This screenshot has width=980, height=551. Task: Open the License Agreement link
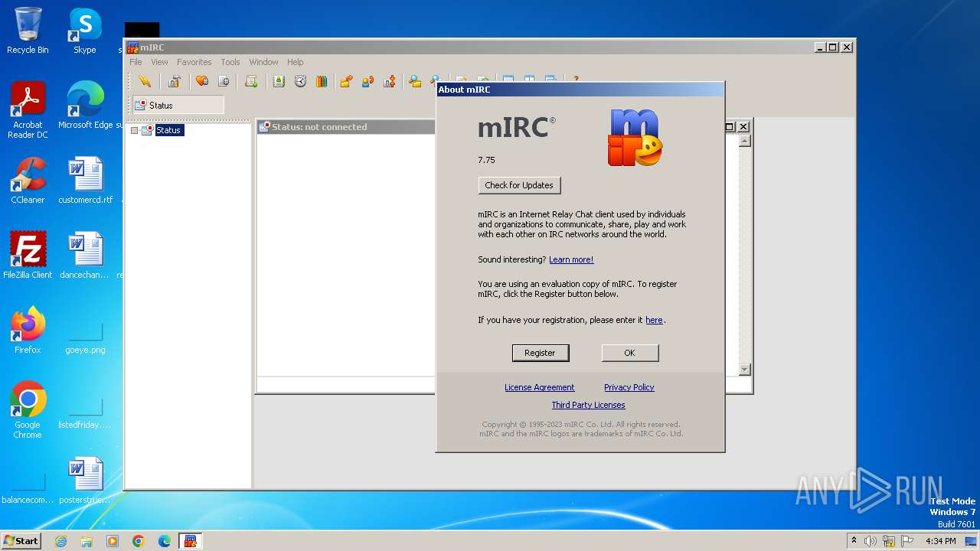click(x=539, y=387)
